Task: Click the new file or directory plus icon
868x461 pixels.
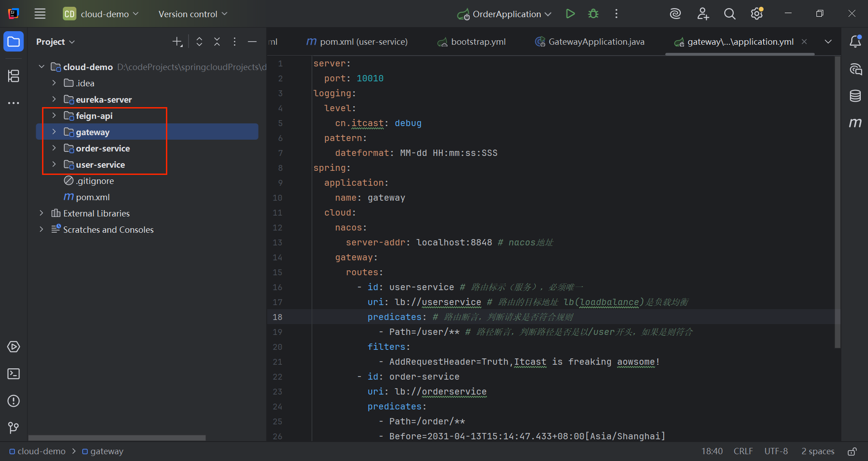Action: [177, 42]
